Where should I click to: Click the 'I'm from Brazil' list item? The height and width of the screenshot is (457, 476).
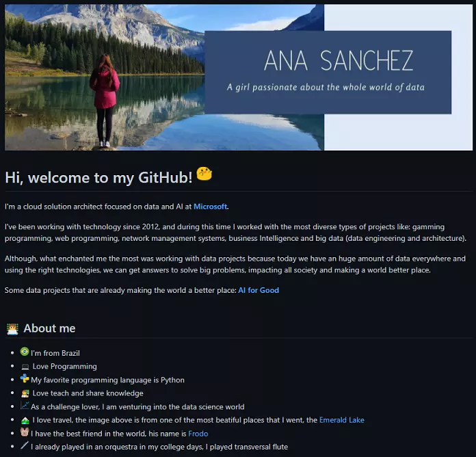click(55, 353)
